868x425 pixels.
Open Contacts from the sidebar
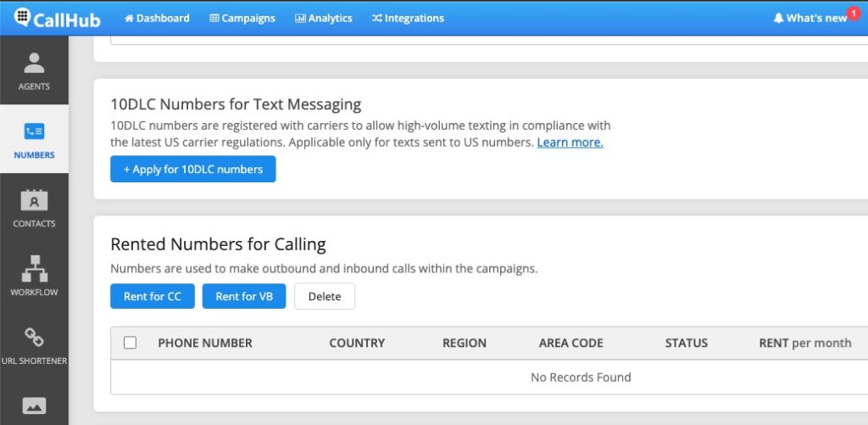pyautogui.click(x=34, y=207)
